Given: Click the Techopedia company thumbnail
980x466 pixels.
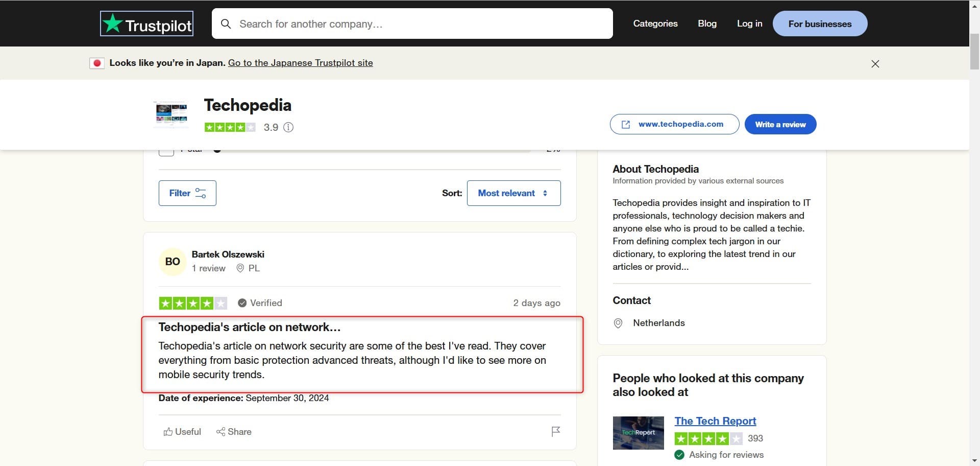Looking at the screenshot, I should (x=171, y=114).
